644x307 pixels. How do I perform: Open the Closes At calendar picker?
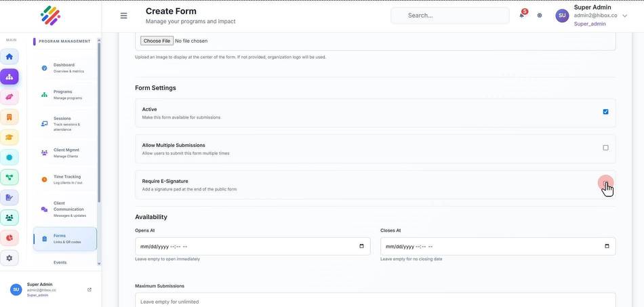(607, 246)
